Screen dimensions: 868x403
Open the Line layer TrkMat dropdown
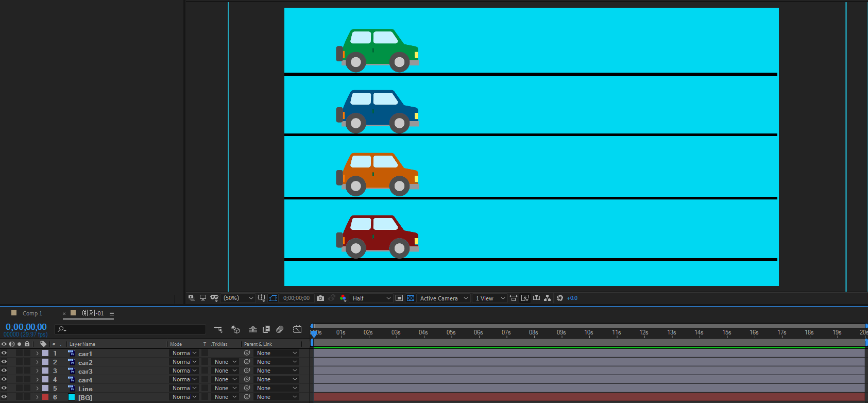click(x=225, y=388)
